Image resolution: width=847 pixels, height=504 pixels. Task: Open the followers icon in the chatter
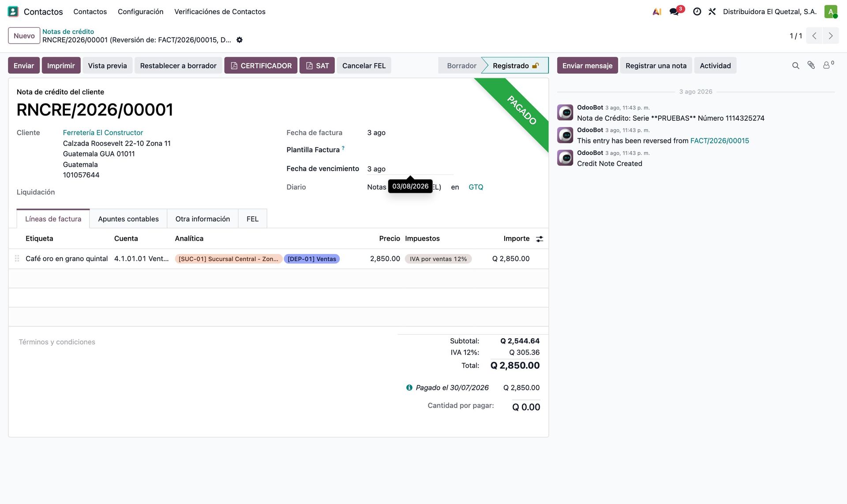point(828,65)
